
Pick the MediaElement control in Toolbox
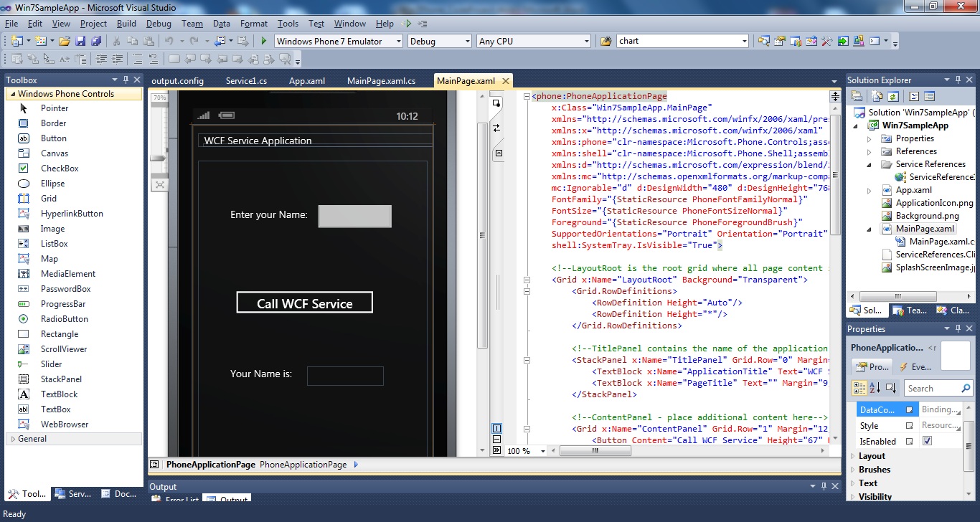[x=68, y=274]
